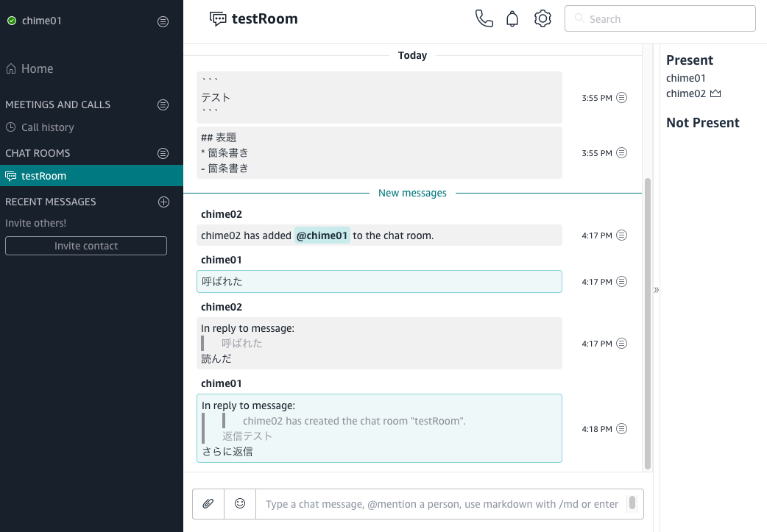The height and width of the screenshot is (532, 767).
Task: Click the CHAT ROOMS section header
Action: (38, 153)
